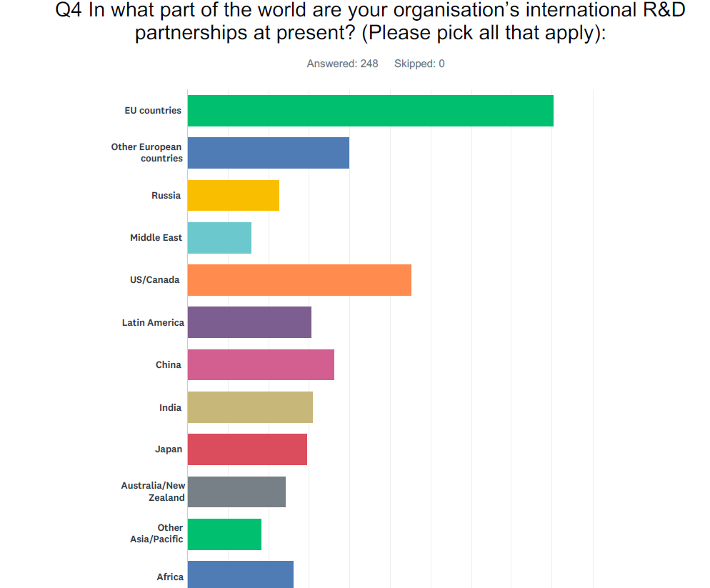Image resolution: width=710 pixels, height=588 pixels.
Task: Click the Latin America axis label
Action: pos(153,322)
